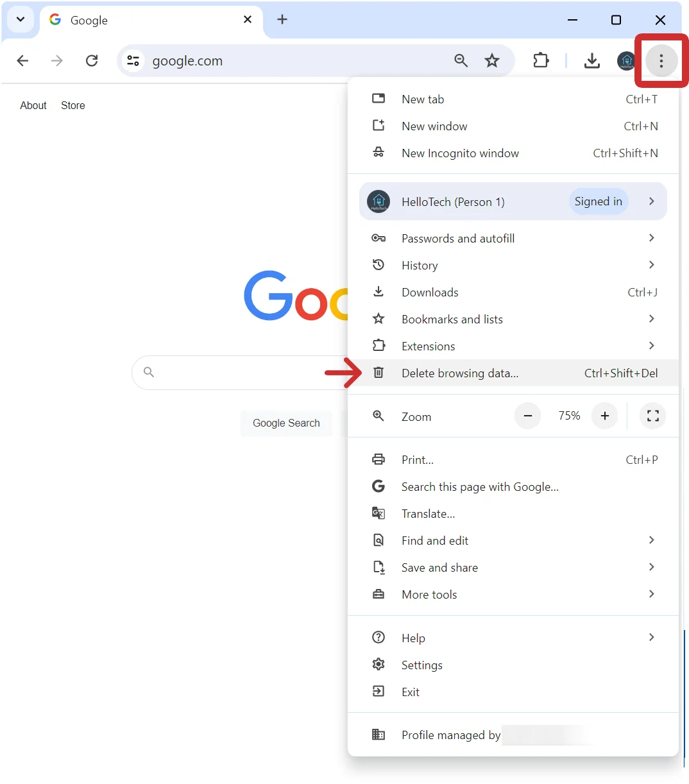Viewport: 689px width, 784px height.
Task: Click the reload page icon
Action: (92, 60)
